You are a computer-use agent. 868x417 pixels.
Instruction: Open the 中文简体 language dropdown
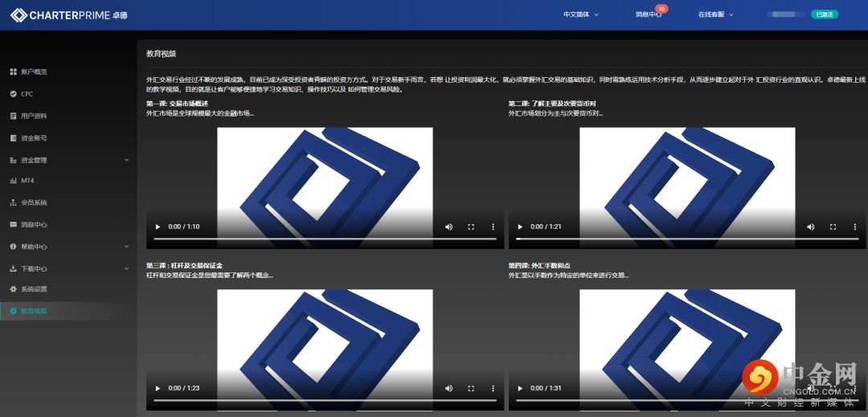580,14
